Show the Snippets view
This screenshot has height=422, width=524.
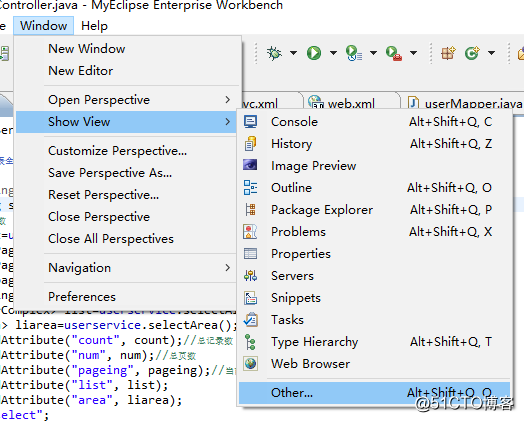coord(374,298)
